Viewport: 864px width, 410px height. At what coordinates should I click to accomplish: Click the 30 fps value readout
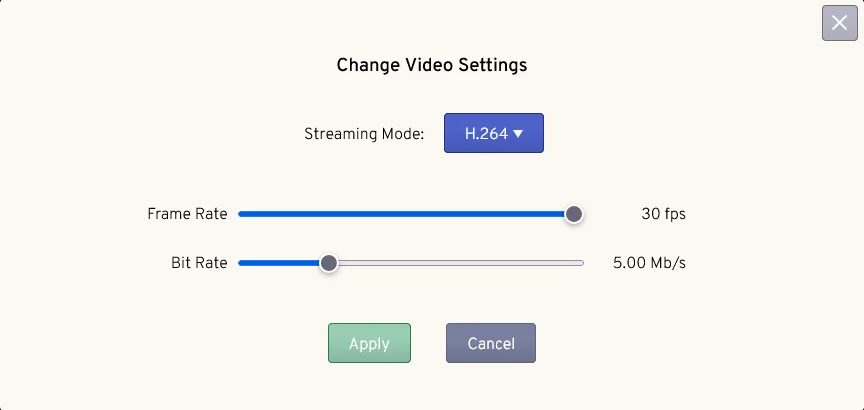pos(663,214)
